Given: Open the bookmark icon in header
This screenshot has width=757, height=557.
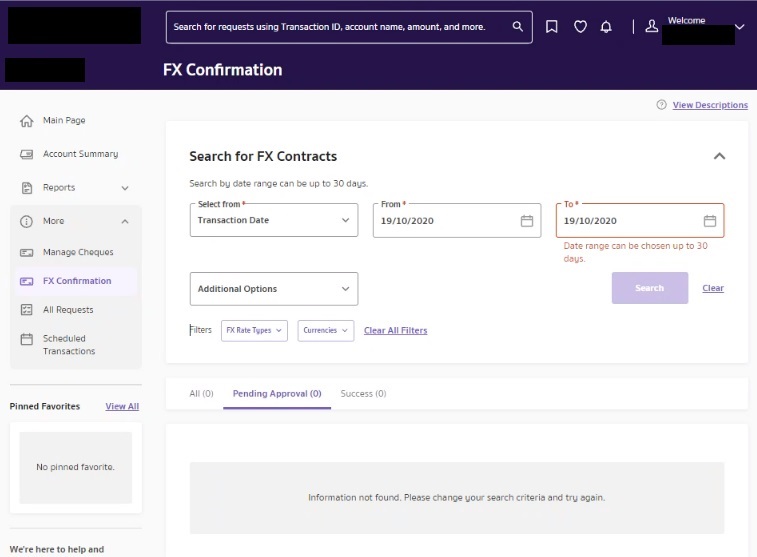Looking at the screenshot, I should coord(552,27).
